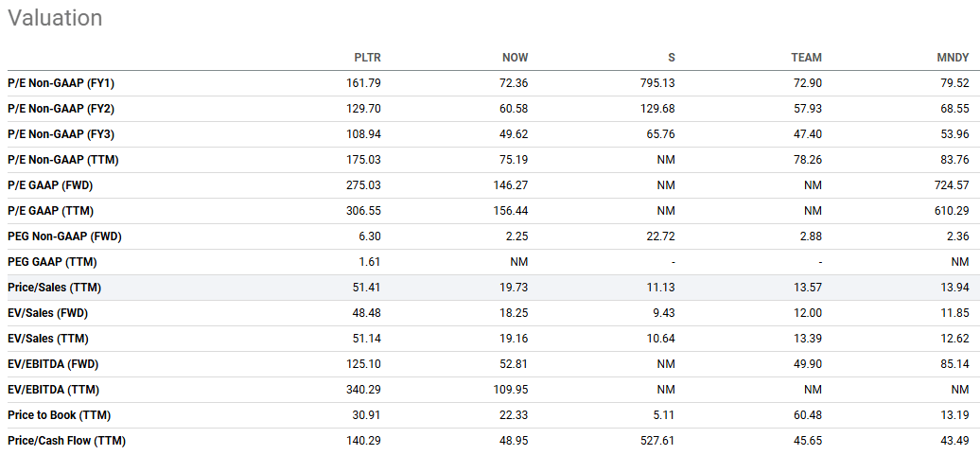The height and width of the screenshot is (455, 980).
Task: Click the P/E Non-GAAP (FY2) metric
Action: pyautogui.click(x=61, y=109)
